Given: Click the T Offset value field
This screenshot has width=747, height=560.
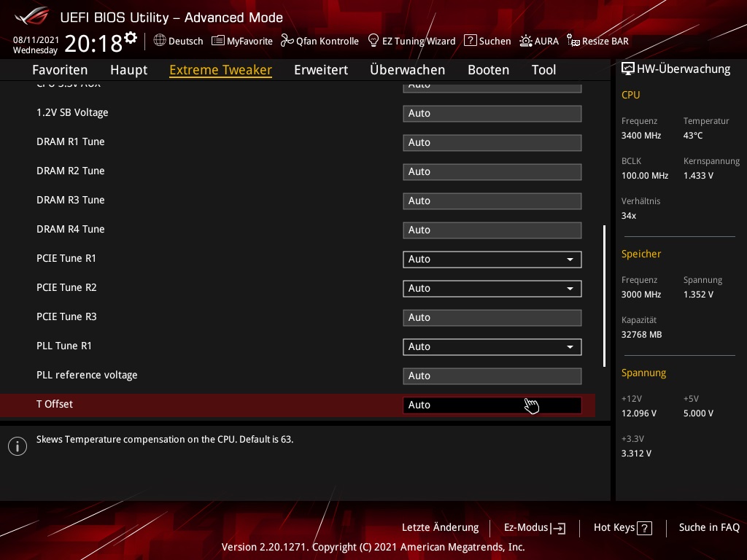Looking at the screenshot, I should (492, 405).
